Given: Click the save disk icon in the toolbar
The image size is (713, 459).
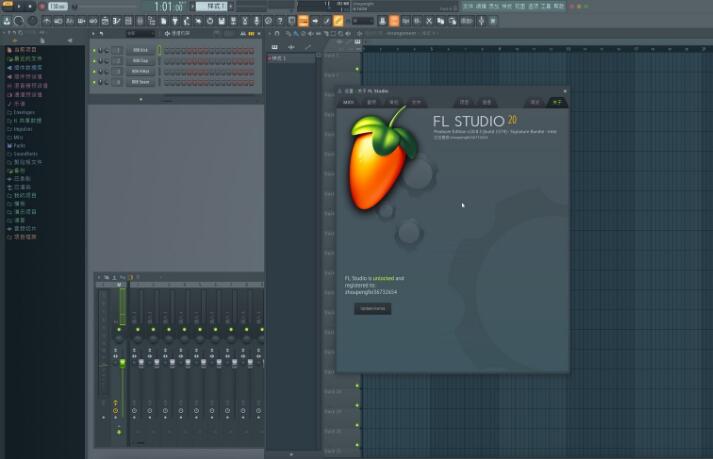Looking at the screenshot, I should pyautogui.click(x=221, y=21).
